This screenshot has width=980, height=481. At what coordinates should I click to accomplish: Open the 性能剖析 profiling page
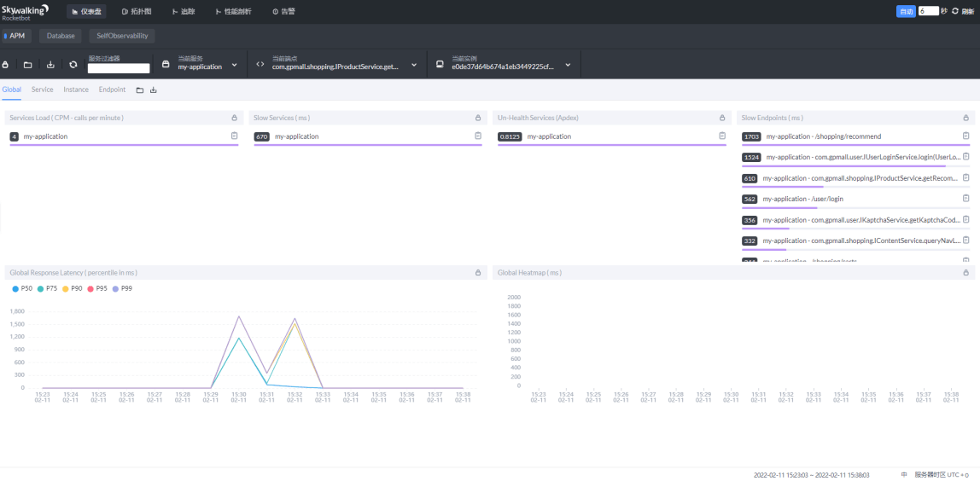234,11
